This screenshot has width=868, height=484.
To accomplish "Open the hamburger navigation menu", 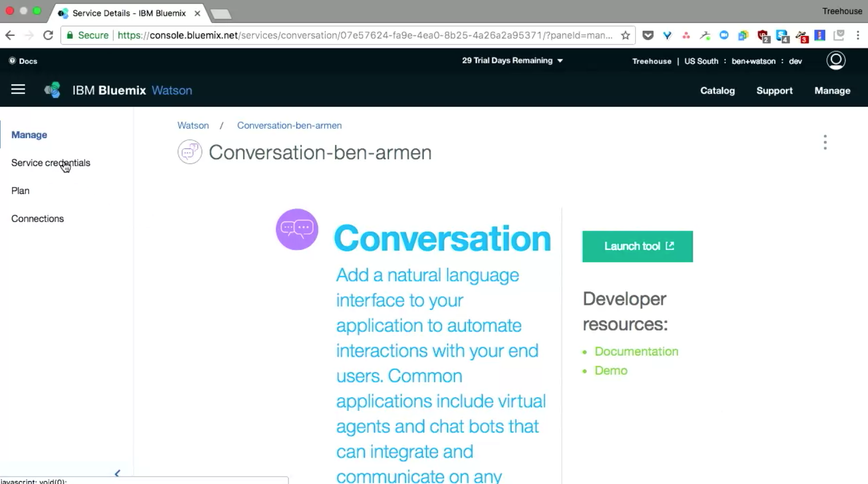I will coord(18,90).
